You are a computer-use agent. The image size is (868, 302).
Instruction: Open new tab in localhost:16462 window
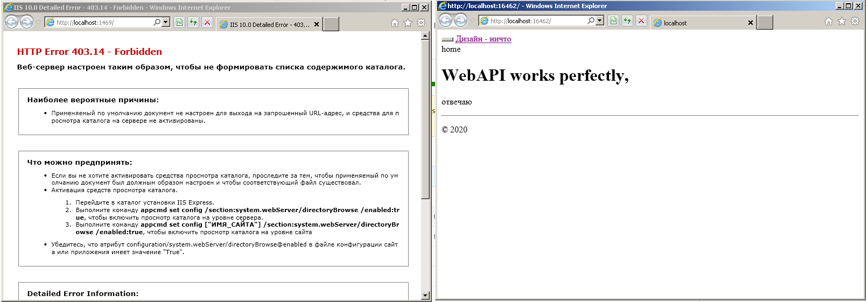[765, 23]
